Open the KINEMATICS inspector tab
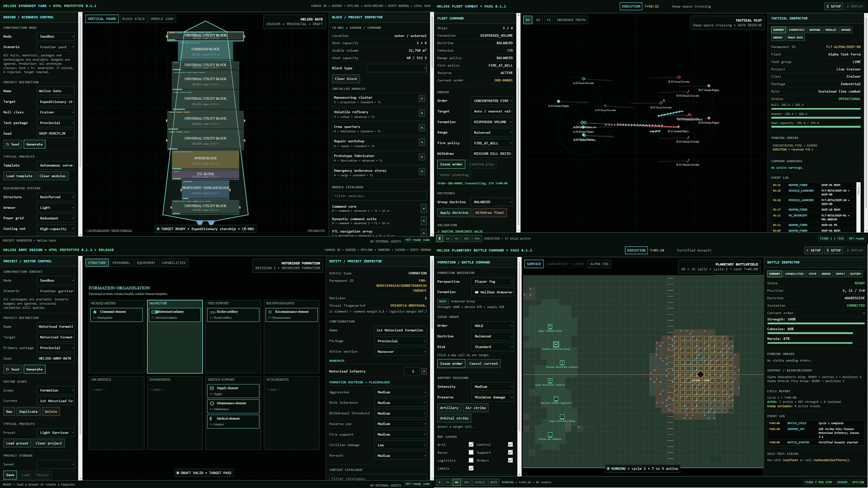Image resolution: width=868 pixels, height=488 pixels. tap(797, 30)
